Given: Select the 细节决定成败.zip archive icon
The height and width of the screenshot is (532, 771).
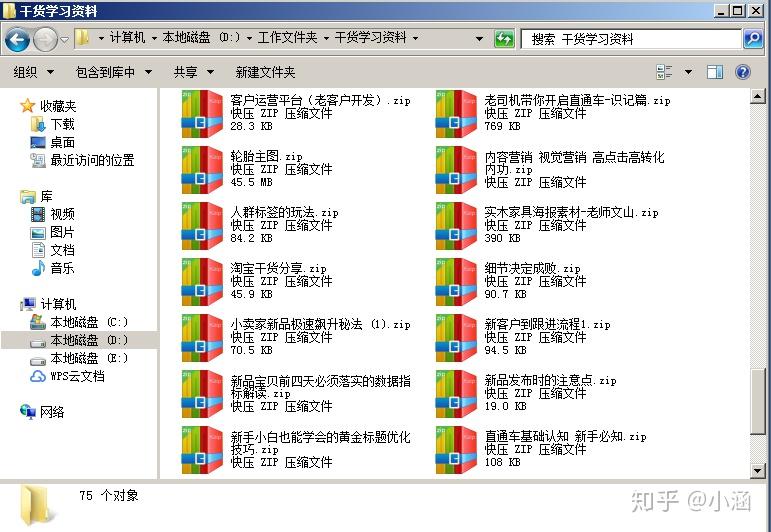Looking at the screenshot, I should pos(456,281).
